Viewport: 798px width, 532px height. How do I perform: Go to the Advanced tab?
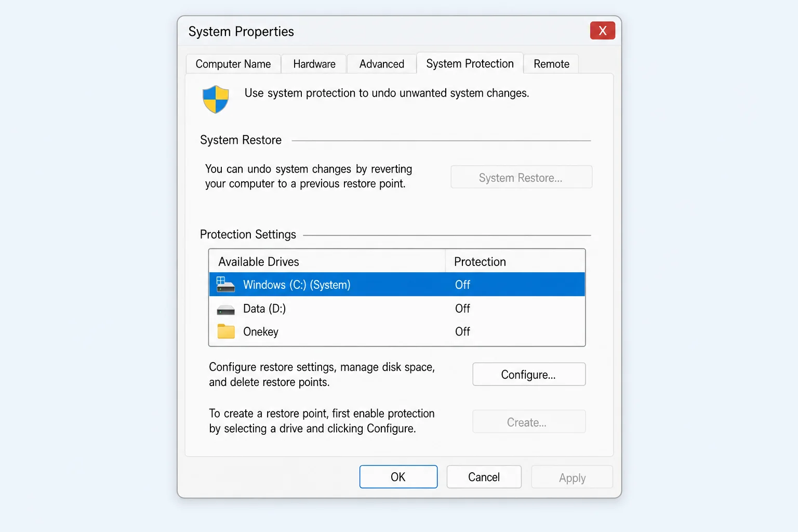pos(382,64)
